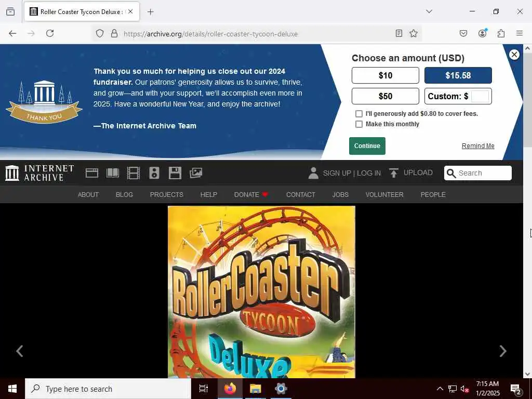
Task: Reload the page
Action: coord(50,33)
